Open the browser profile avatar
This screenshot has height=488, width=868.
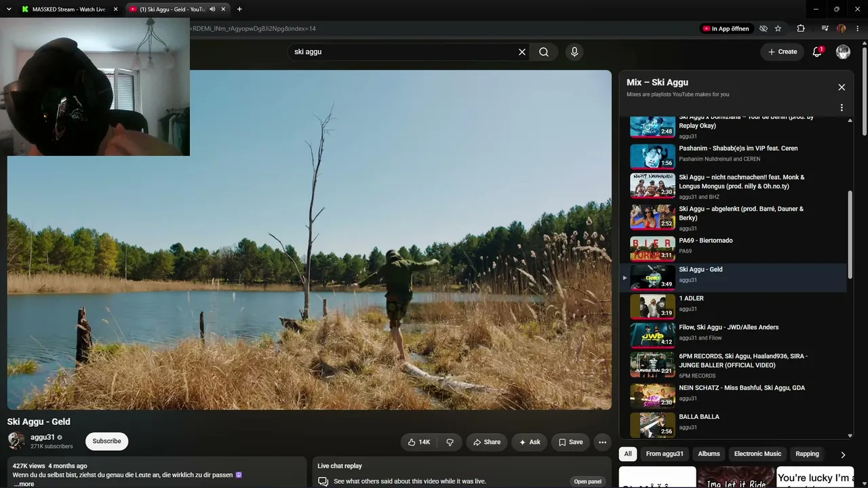click(x=842, y=28)
